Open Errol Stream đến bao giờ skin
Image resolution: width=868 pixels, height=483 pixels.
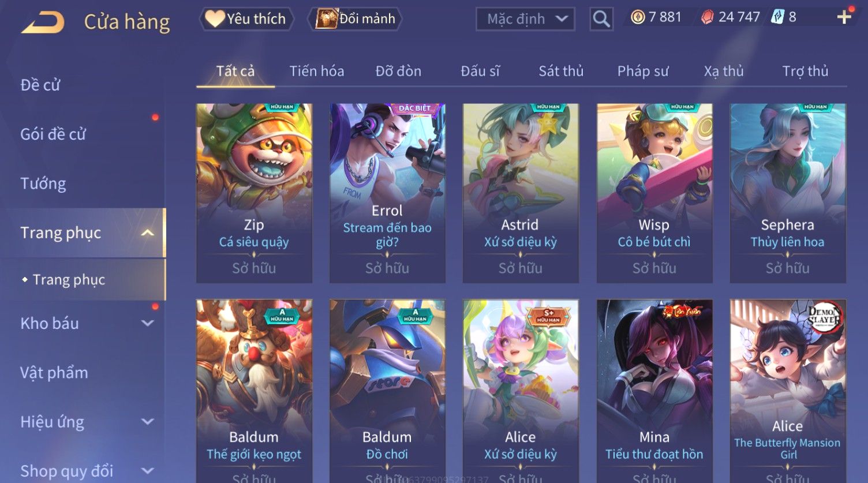coord(387,193)
